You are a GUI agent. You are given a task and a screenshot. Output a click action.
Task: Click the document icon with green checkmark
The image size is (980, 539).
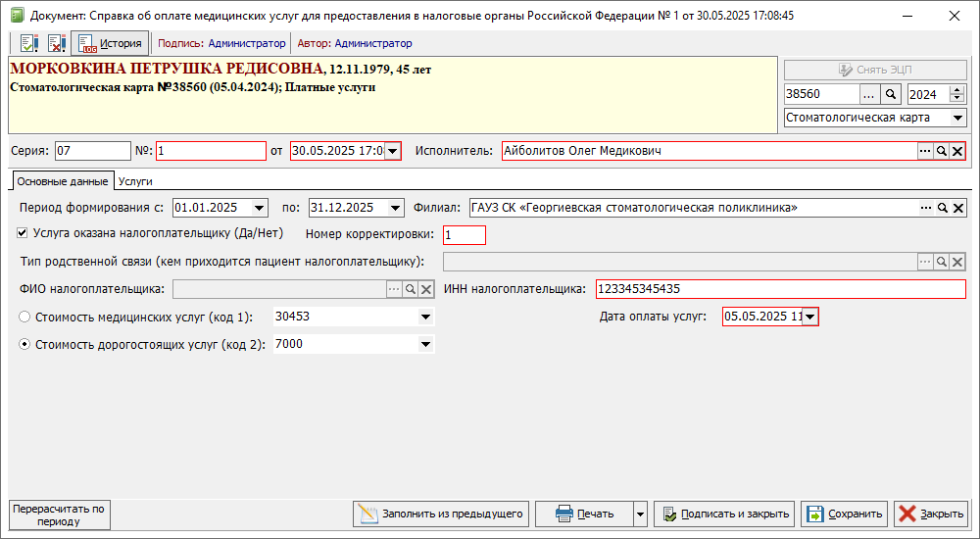tap(28, 43)
